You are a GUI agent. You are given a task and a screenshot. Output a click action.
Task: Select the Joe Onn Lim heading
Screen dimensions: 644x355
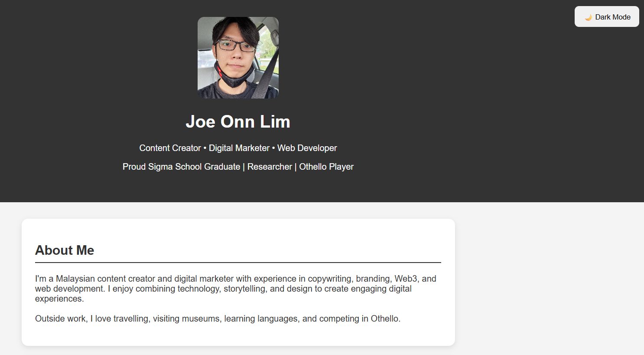(x=238, y=122)
